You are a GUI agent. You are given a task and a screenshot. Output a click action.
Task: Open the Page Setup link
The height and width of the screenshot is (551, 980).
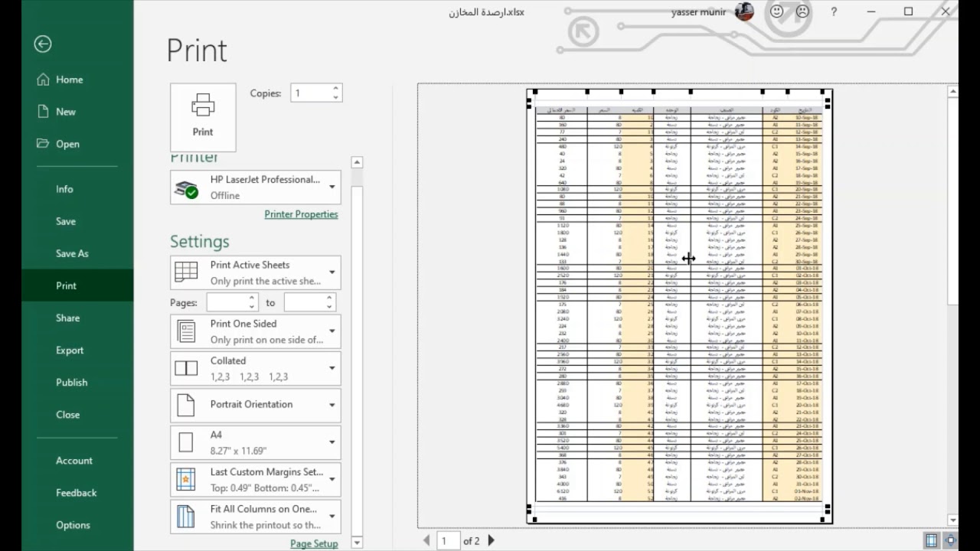pyautogui.click(x=314, y=543)
